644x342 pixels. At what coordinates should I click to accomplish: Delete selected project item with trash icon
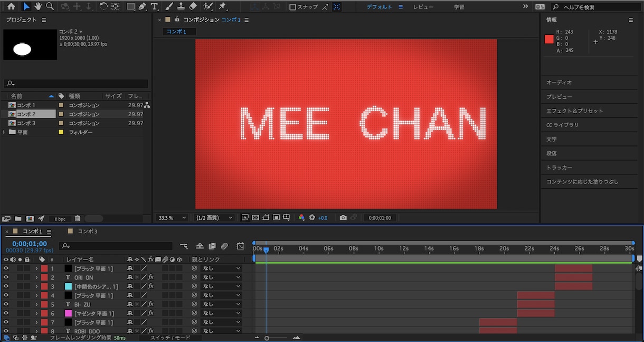point(78,218)
